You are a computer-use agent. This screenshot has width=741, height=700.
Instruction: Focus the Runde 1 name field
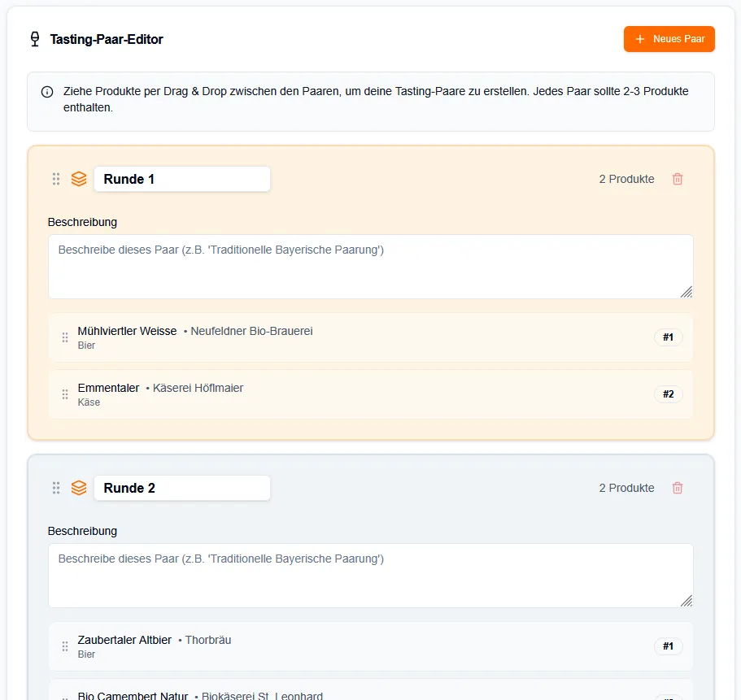point(182,179)
